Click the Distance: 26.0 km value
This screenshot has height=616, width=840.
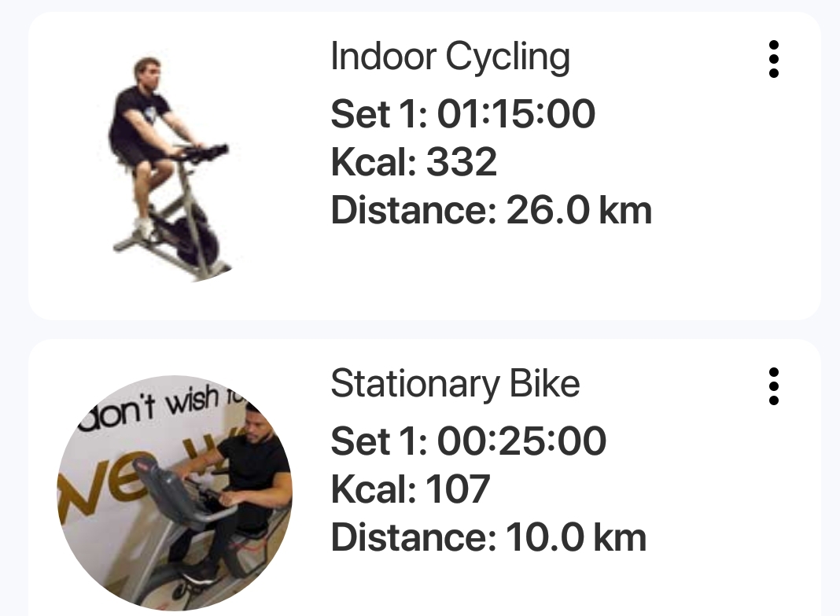[492, 210]
